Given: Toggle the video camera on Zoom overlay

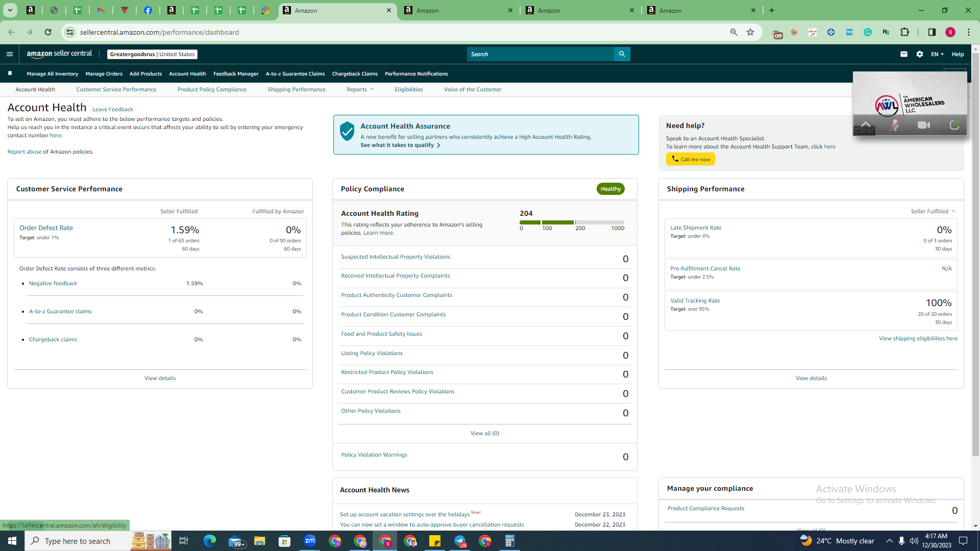Looking at the screenshot, I should 924,125.
